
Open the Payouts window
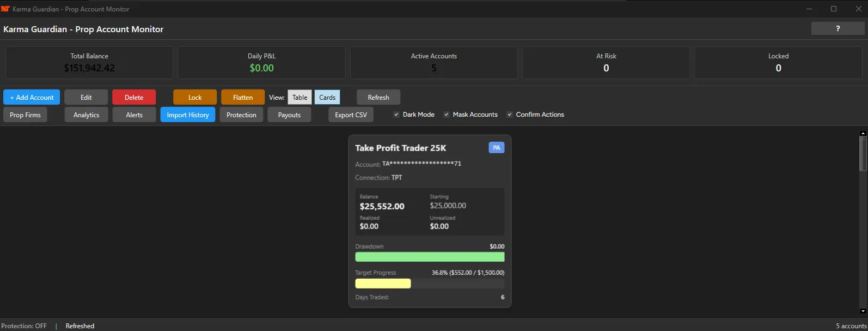[x=289, y=115]
